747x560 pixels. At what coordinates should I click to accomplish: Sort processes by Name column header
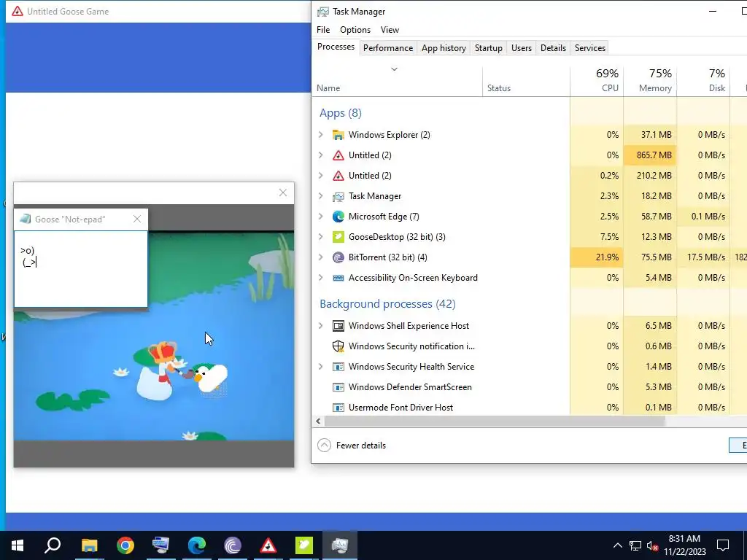pyautogui.click(x=398, y=80)
